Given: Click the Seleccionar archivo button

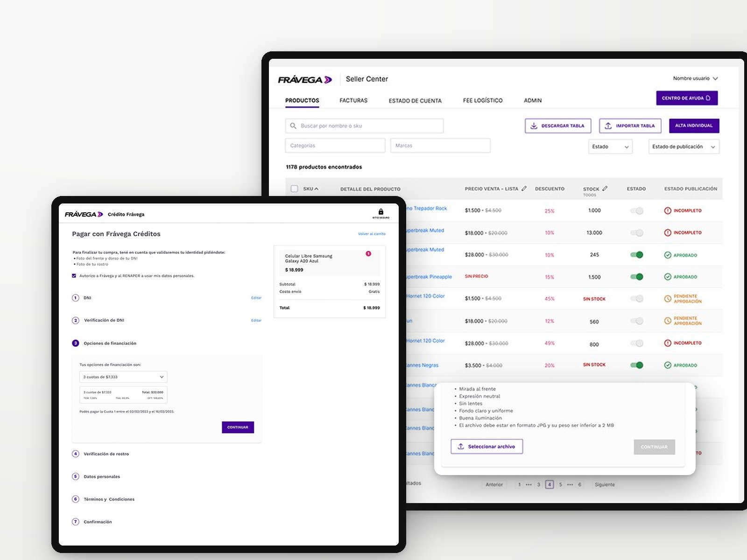Looking at the screenshot, I should (486, 447).
